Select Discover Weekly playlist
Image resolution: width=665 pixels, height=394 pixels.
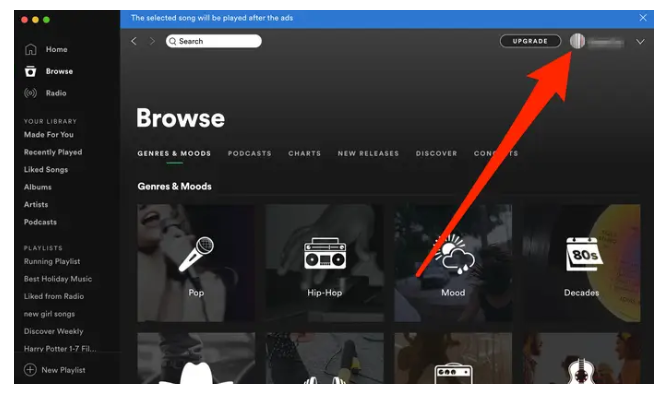pyautogui.click(x=53, y=331)
